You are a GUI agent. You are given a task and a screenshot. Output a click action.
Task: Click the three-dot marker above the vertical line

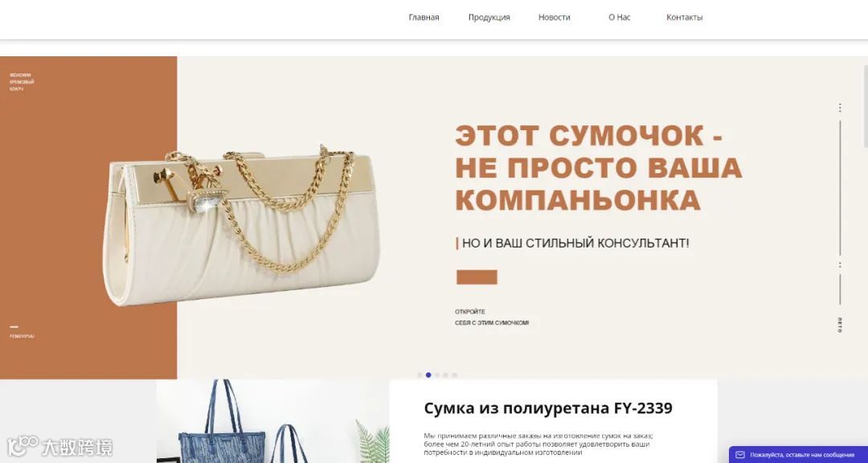[x=840, y=108]
